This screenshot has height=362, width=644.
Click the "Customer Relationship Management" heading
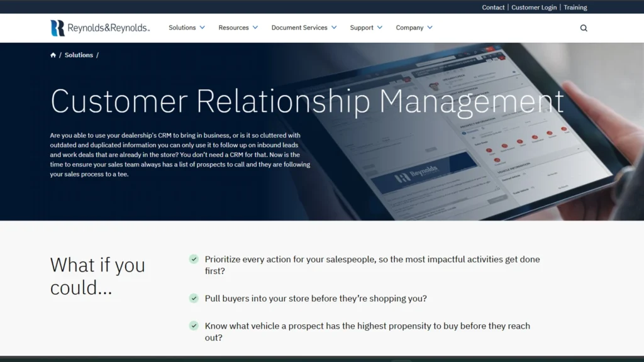tap(307, 101)
